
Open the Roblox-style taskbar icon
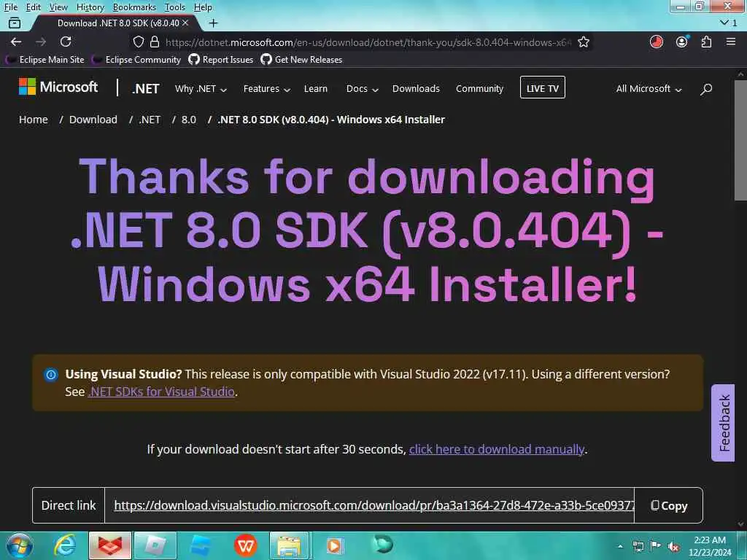[x=155, y=545]
